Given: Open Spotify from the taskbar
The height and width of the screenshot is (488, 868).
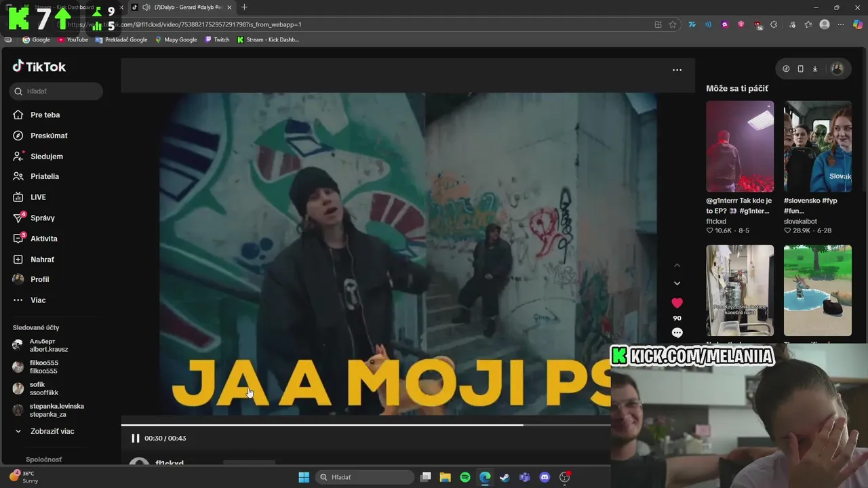Looking at the screenshot, I should [465, 477].
